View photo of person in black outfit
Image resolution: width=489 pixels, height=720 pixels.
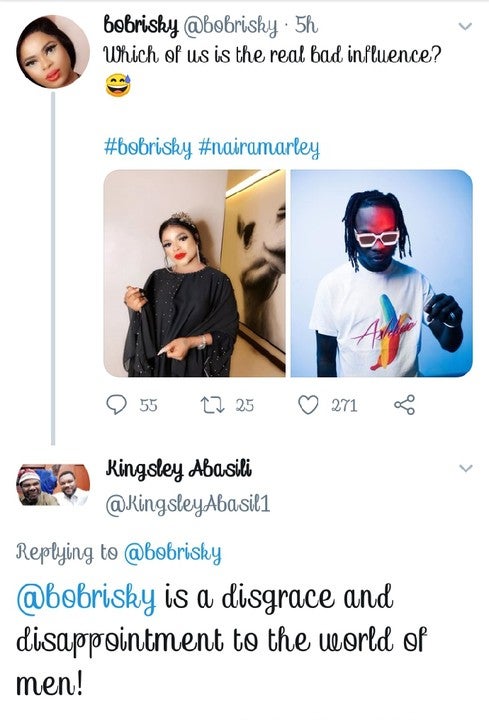195,274
